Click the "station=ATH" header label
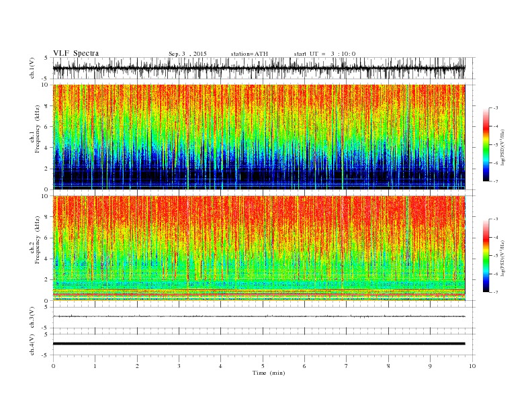The width and height of the screenshot is (532, 411). point(249,54)
